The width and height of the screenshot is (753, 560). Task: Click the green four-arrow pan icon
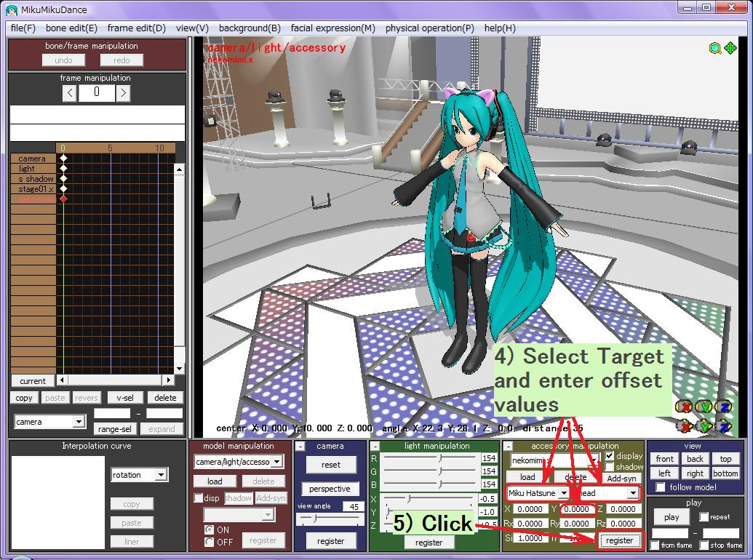pyautogui.click(x=730, y=48)
